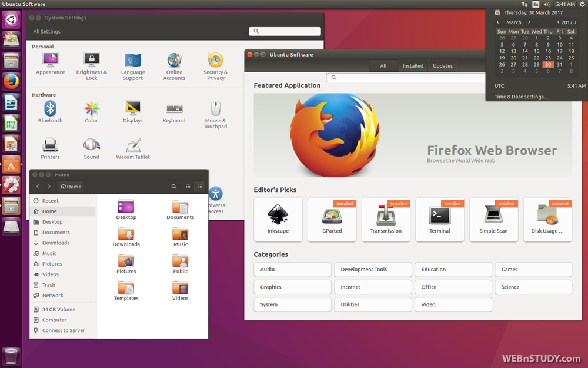Open the Music folder icon in Home window
588x368 pixels.
[x=181, y=237]
